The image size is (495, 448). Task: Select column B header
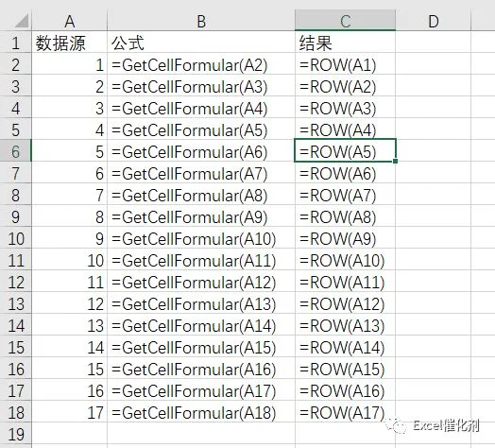pyautogui.click(x=201, y=21)
